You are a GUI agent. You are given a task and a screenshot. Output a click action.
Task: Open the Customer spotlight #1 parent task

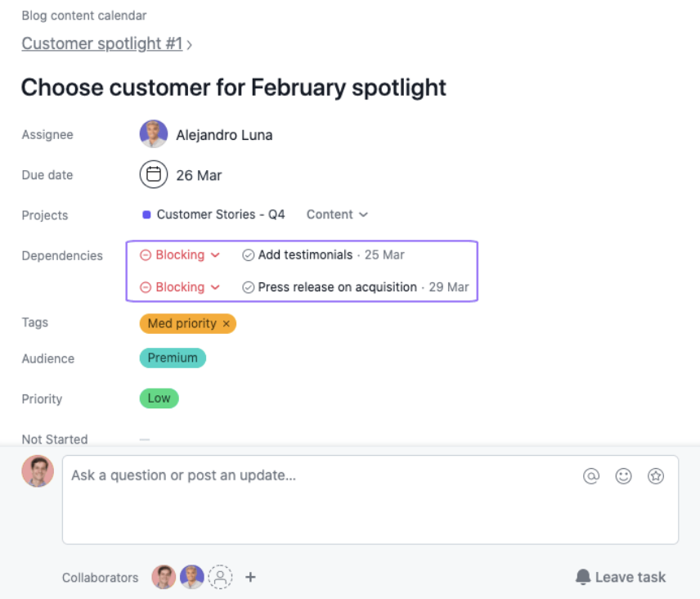point(102,44)
